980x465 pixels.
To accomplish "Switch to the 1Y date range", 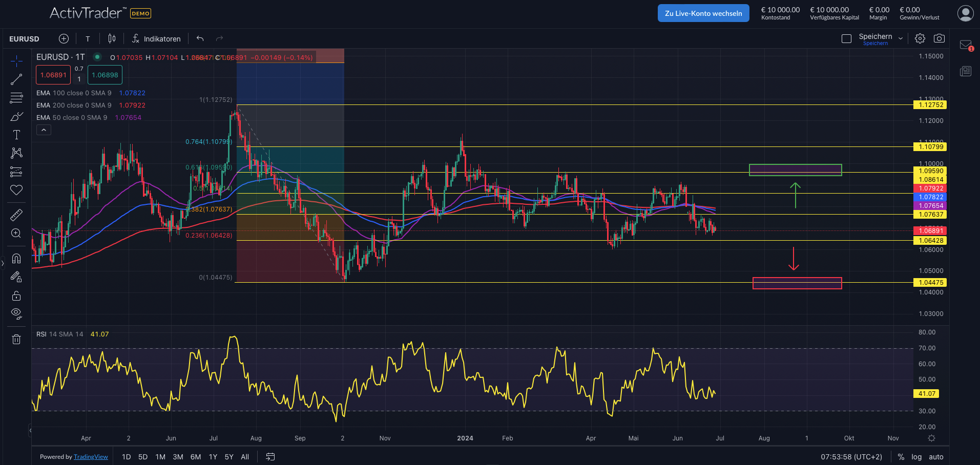I will tap(213, 456).
